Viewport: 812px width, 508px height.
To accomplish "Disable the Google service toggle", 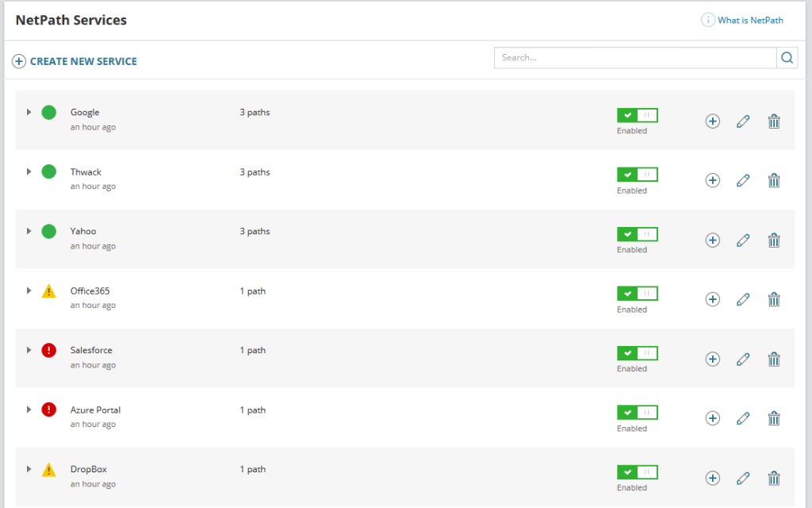I will pyautogui.click(x=637, y=115).
